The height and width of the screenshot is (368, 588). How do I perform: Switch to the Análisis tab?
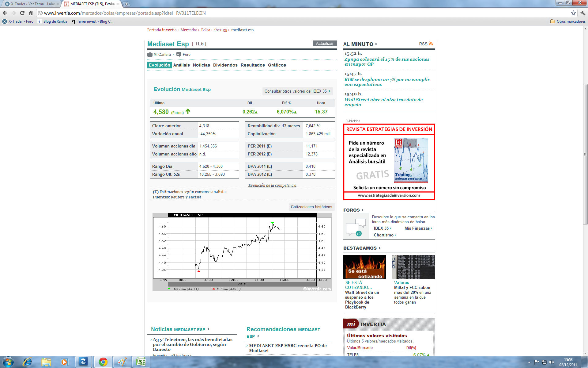coord(181,65)
